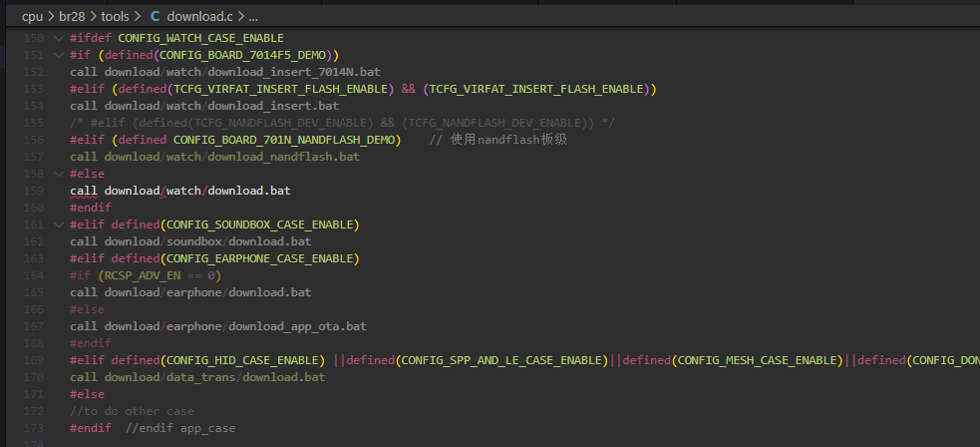
Task: Open the cpu breadcrumb segment
Action: [33, 17]
